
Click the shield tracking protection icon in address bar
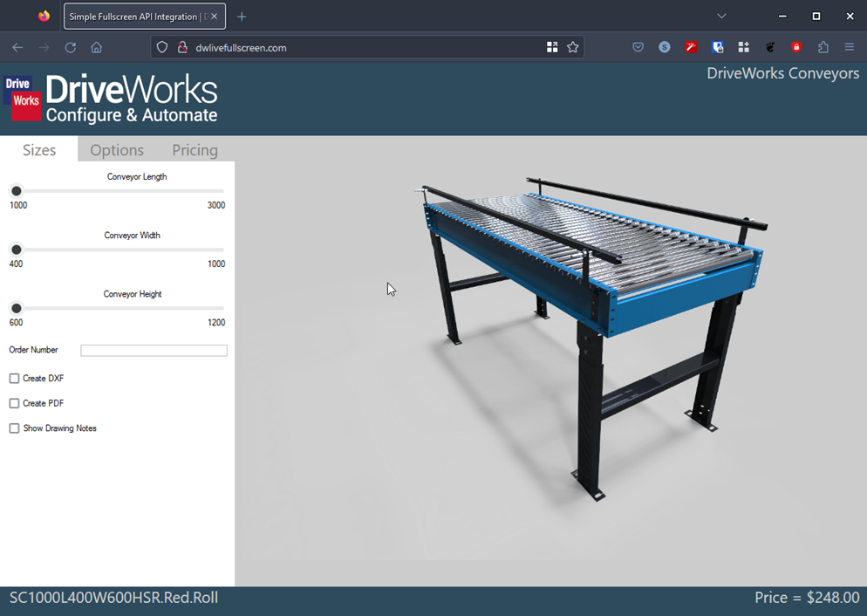click(x=162, y=48)
